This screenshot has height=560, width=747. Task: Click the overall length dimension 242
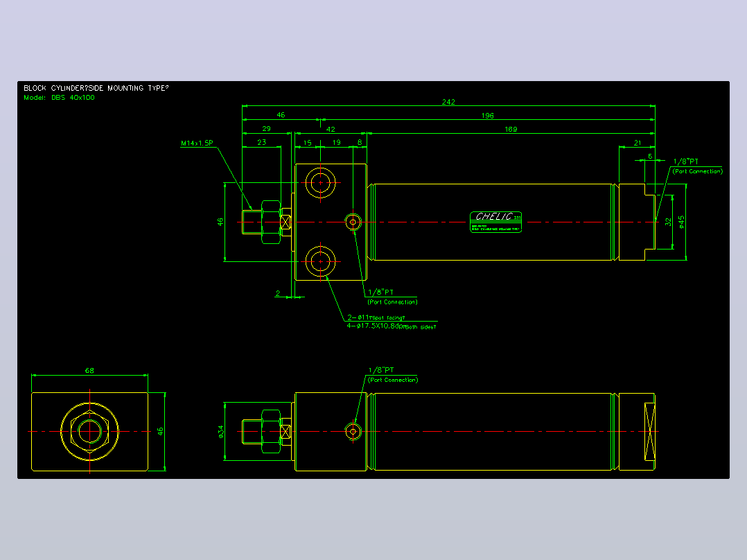pos(448,102)
